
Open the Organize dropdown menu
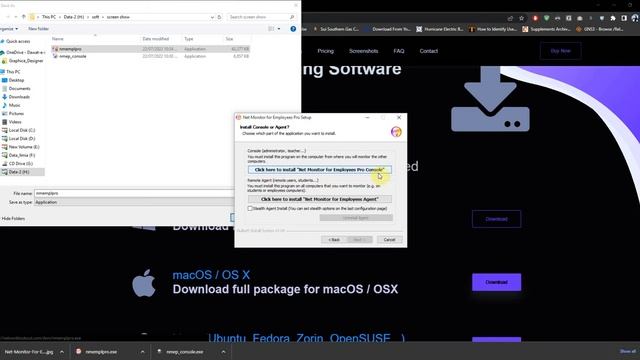tap(9, 29)
